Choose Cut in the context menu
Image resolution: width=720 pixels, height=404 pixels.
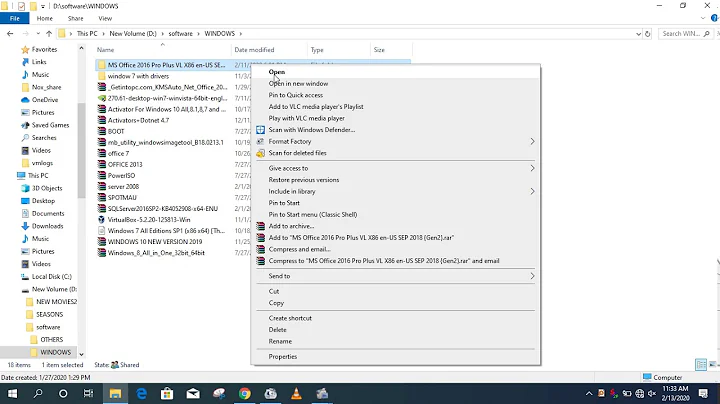(274, 291)
